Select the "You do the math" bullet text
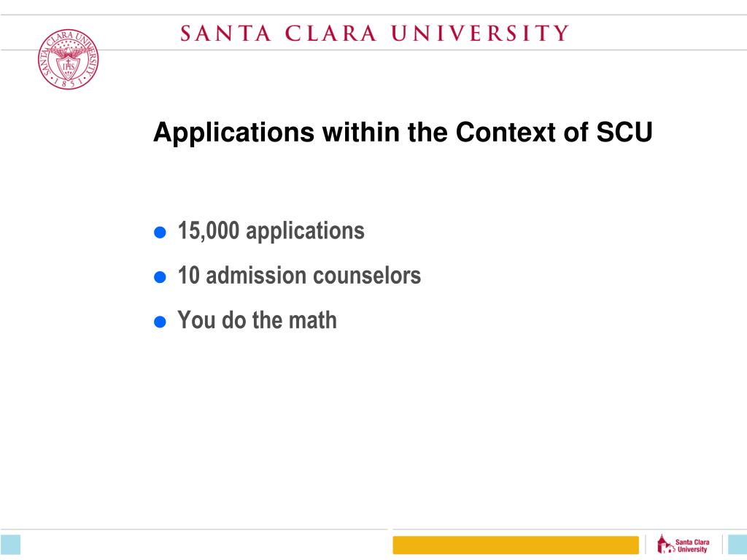The image size is (747, 560). [258, 320]
